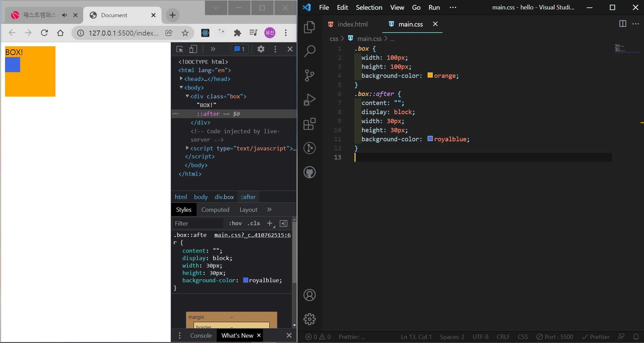644x343 pixels.
Task: Open VS Code menu overflow ellipsis
Action: [x=453, y=7]
